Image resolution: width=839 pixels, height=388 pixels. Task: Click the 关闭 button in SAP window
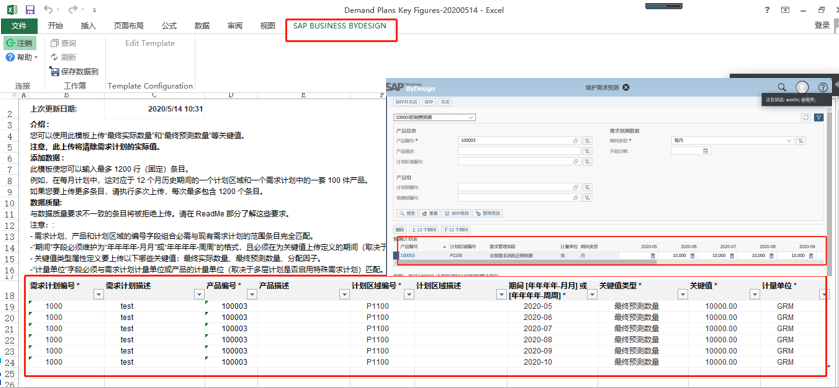[x=445, y=102]
